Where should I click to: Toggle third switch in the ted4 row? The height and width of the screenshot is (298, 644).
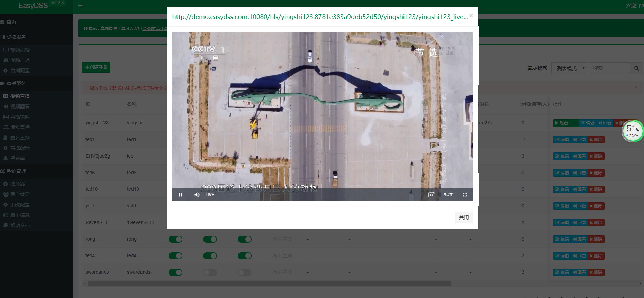245,256
